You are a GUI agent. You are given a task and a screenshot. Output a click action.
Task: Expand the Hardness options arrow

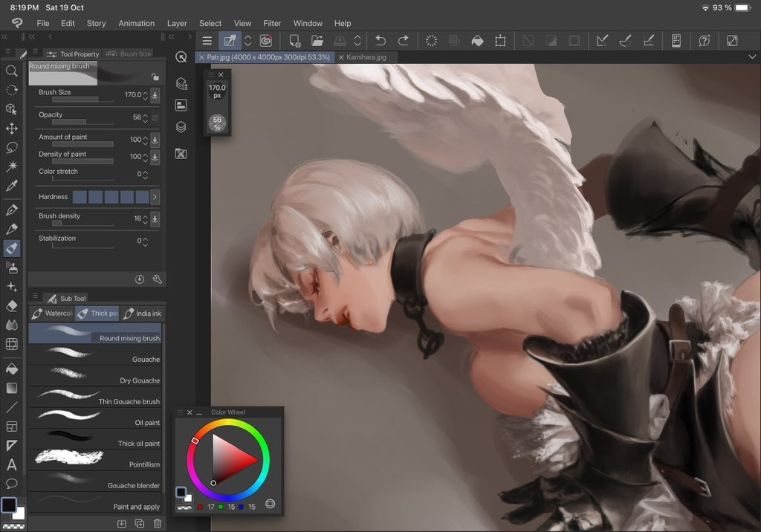coord(155,197)
